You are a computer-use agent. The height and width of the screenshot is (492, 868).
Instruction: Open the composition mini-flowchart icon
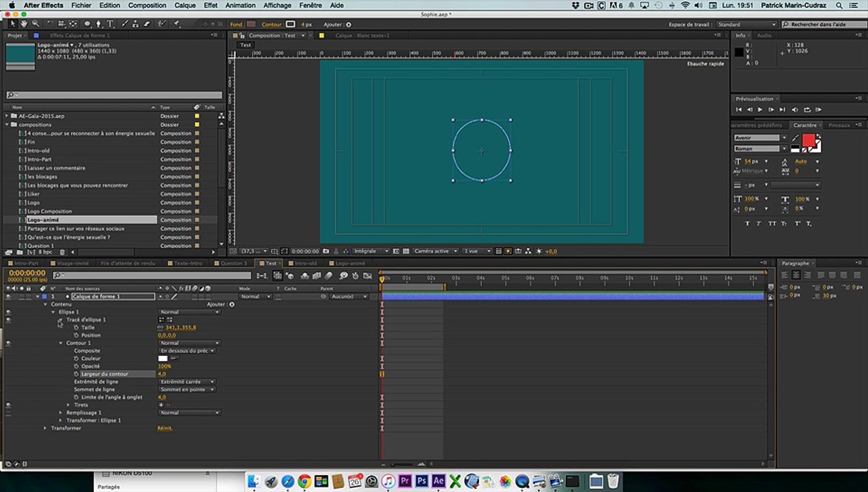(261, 275)
